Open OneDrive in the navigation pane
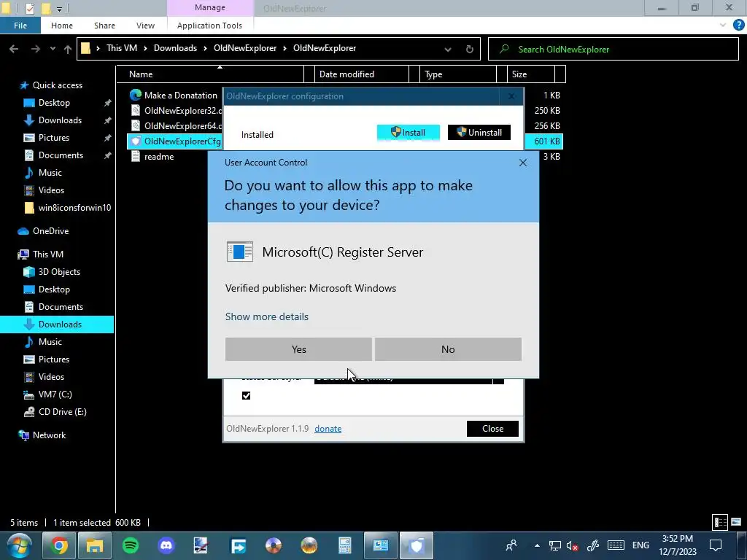 43,231
